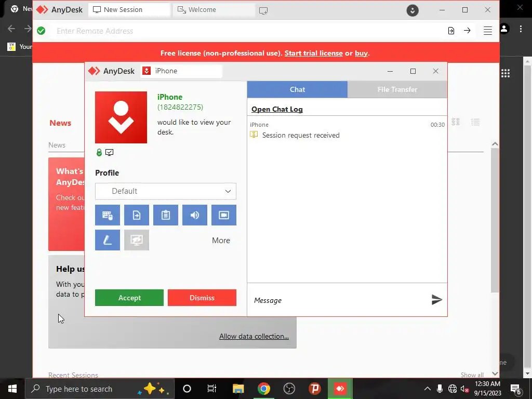Click the iPhone AnyDesk ID 1824822275
The width and height of the screenshot is (532, 399).
coord(180,107)
